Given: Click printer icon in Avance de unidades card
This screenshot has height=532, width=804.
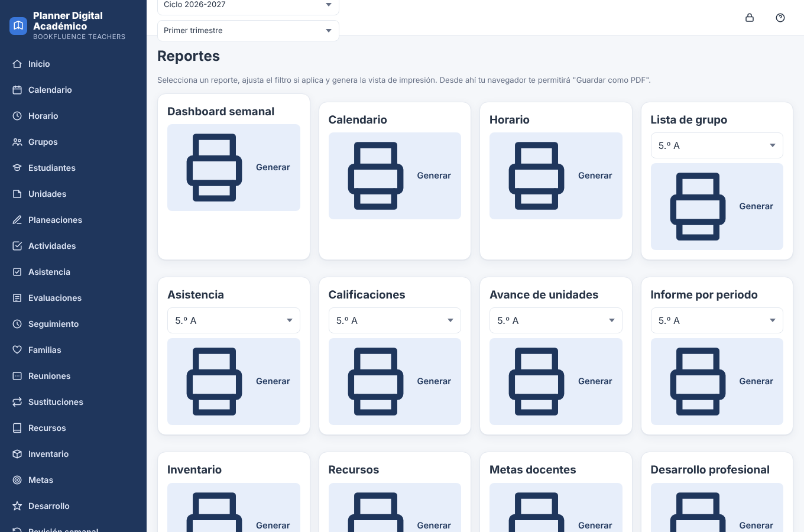Looking at the screenshot, I should tap(536, 381).
